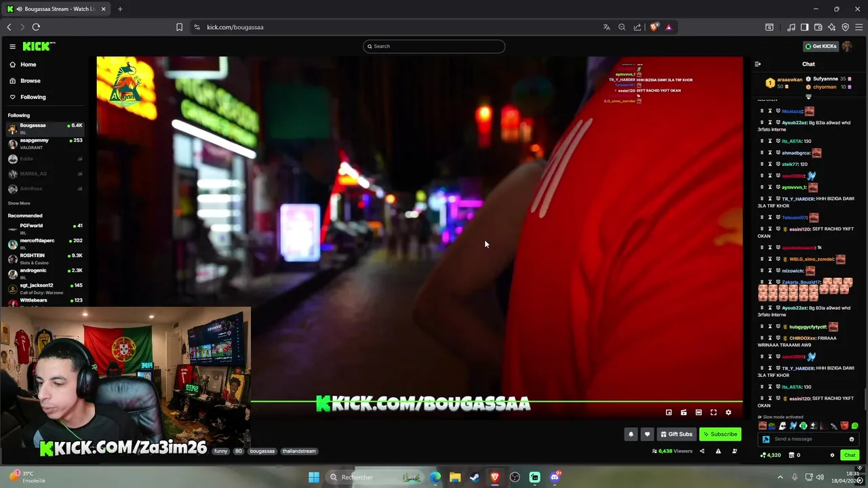Open Brave VPN shield icon
Screen dimensions: 868x488
pyautogui.click(x=845, y=27)
